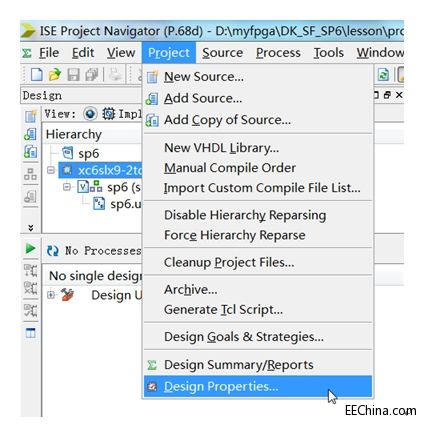423x424 pixels.
Task: Click the New Source icon in left sidebar
Action: (x=30, y=116)
